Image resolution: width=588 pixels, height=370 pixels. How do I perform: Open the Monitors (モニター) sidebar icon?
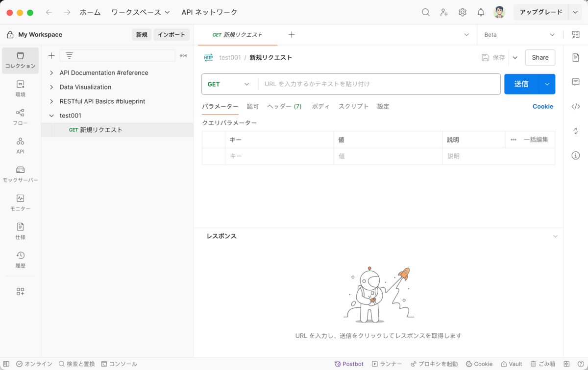[x=20, y=203]
